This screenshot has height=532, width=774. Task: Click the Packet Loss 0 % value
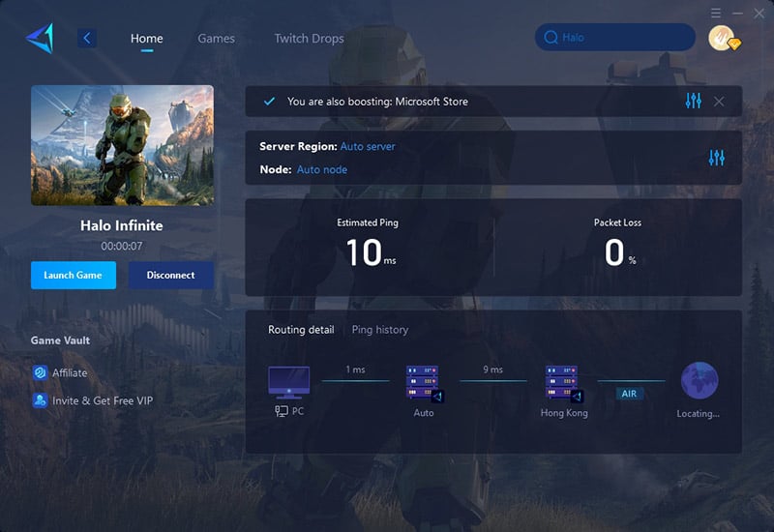tap(620, 252)
